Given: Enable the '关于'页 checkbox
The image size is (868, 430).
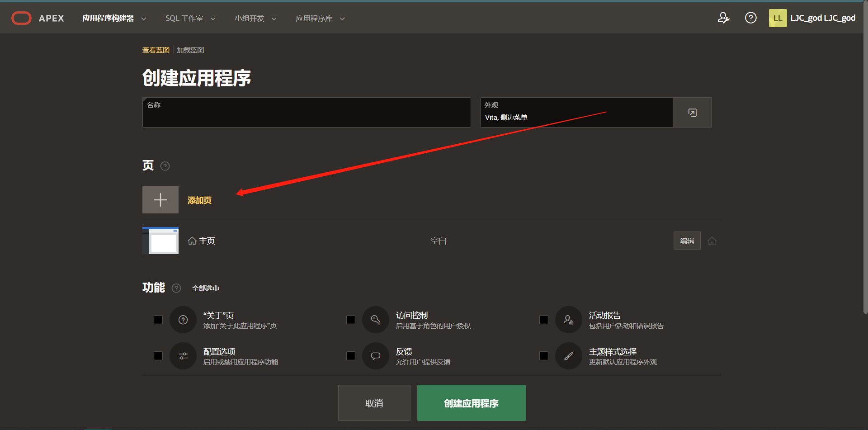Looking at the screenshot, I should (x=158, y=320).
